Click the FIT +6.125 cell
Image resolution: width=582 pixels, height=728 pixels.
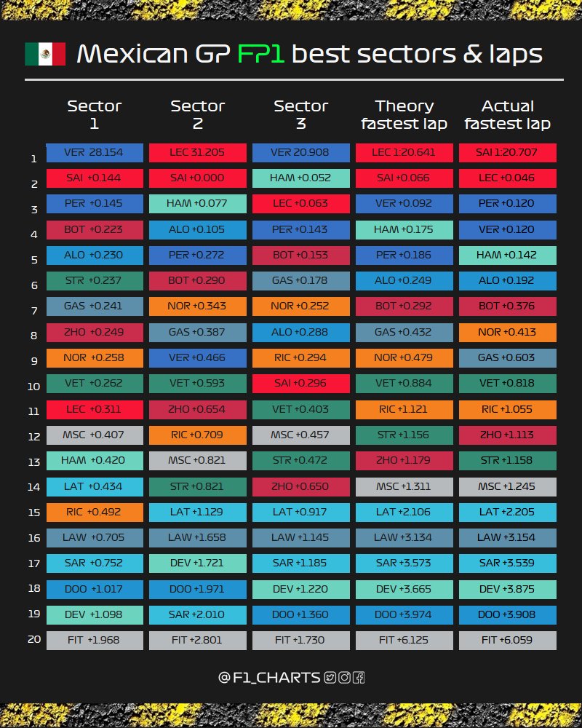404,641
